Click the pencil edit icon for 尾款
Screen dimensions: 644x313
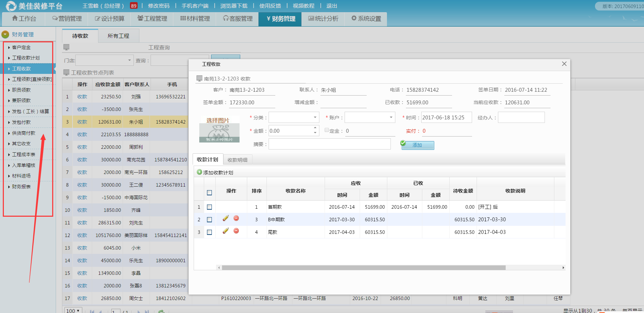click(226, 231)
